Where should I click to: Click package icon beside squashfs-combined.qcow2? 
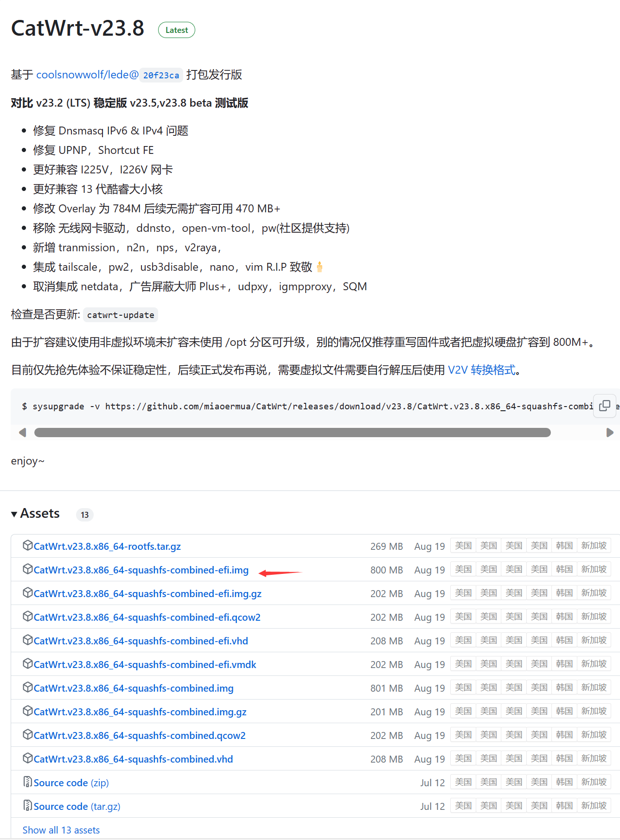click(28, 735)
